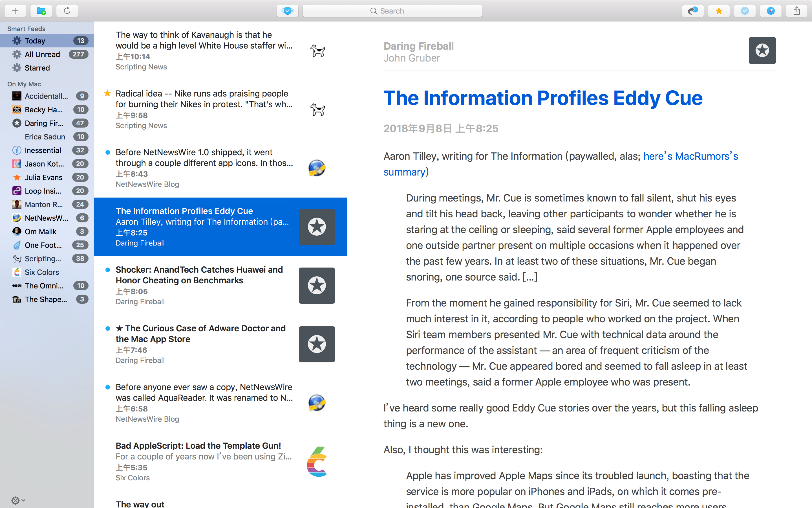Click Daring Fireball star thumbnail on Shocker article
Viewport: 812px width, 508px height.
[x=317, y=286]
